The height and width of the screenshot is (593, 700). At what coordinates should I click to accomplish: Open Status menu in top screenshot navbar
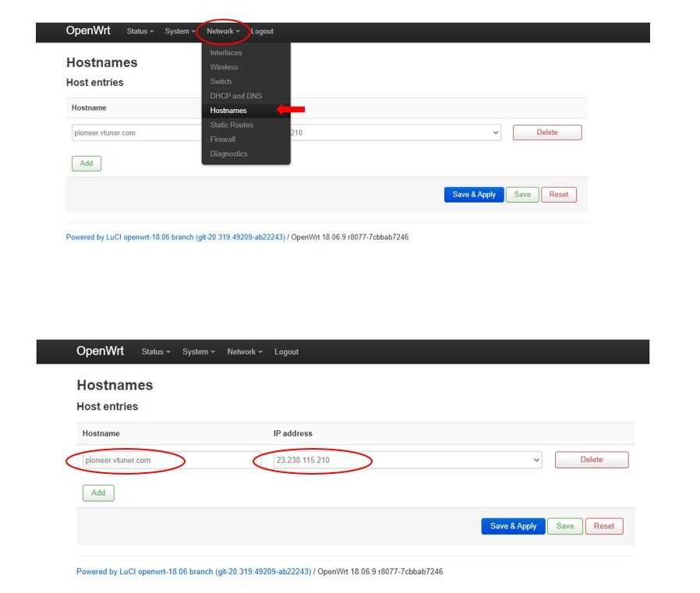pyautogui.click(x=140, y=31)
